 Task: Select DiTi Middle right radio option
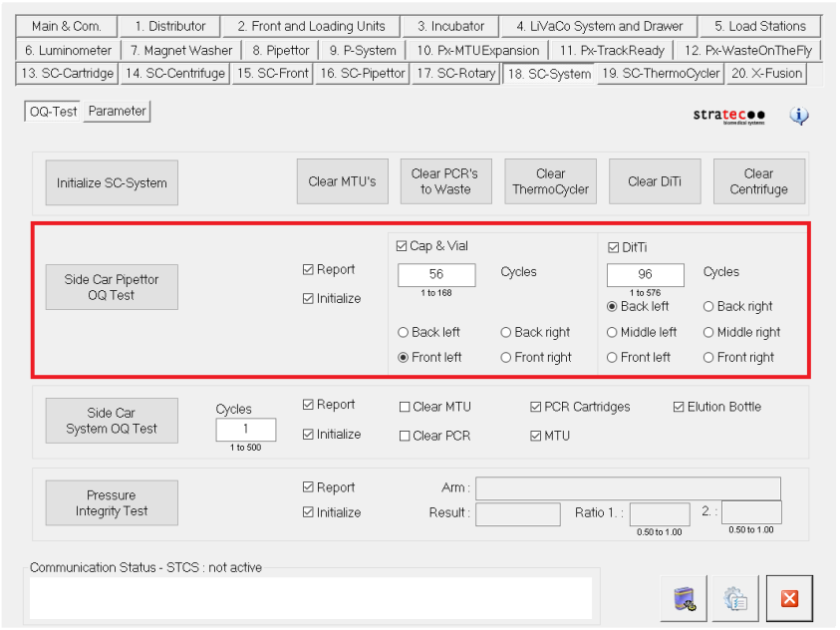[709, 332]
